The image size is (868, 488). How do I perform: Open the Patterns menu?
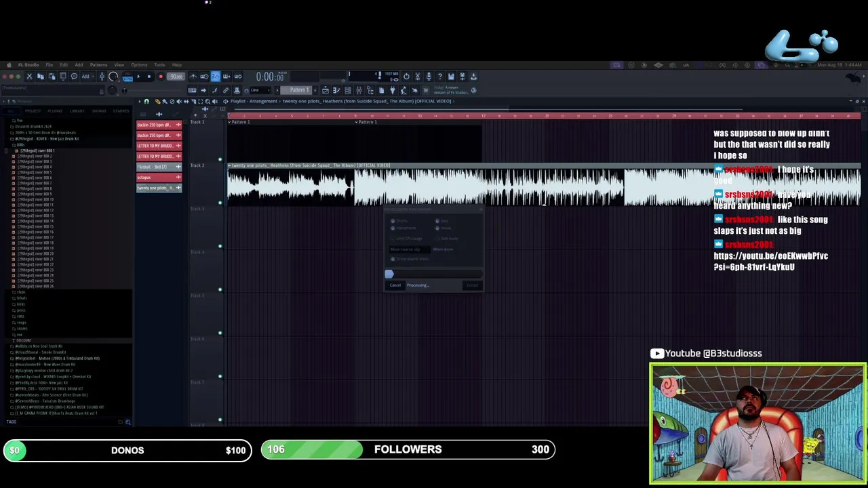tap(98, 65)
